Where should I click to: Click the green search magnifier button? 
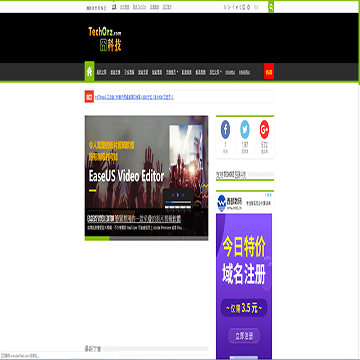(x=271, y=7)
